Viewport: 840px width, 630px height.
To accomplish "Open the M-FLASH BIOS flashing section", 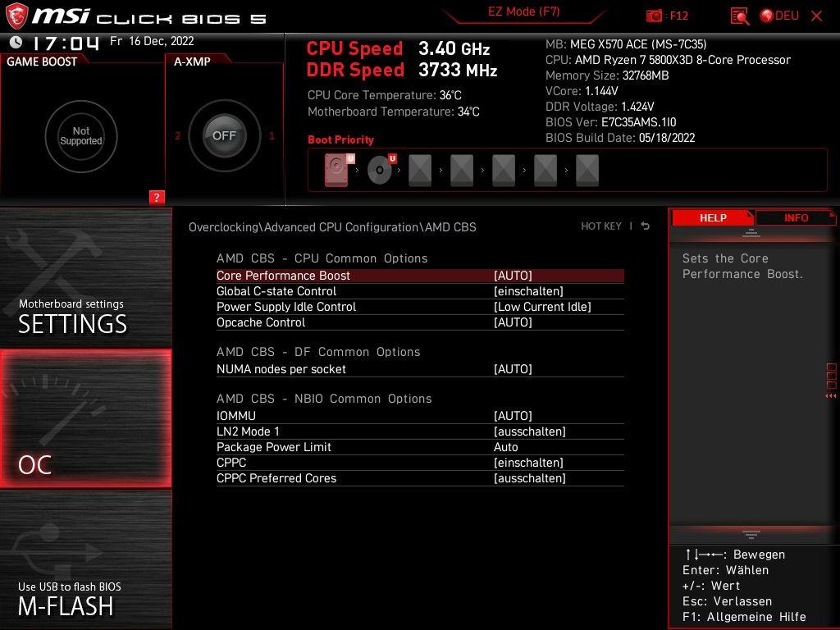I will [x=85, y=559].
